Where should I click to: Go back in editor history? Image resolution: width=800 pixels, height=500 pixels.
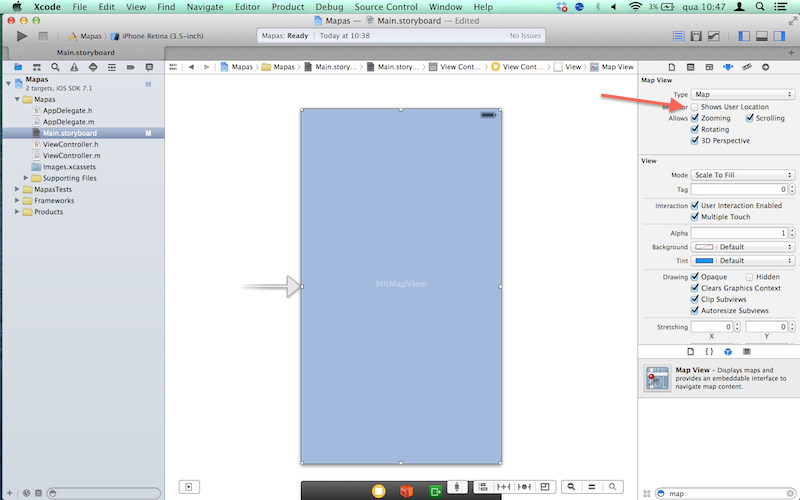[191, 67]
